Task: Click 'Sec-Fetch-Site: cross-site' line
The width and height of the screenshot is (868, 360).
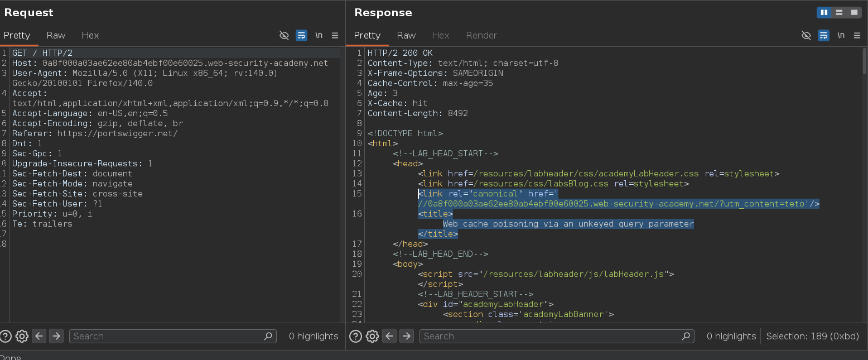Action: click(78, 194)
